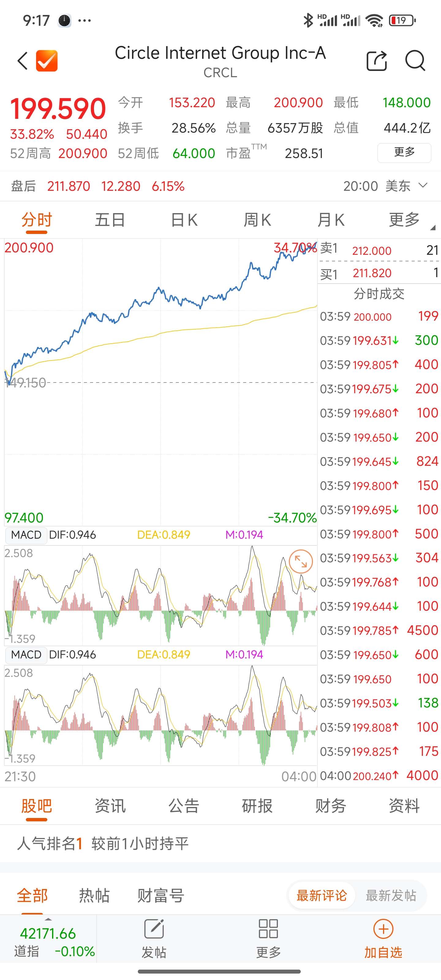441x980 pixels.
Task: Tap the 199.590 current price
Action: (58, 109)
